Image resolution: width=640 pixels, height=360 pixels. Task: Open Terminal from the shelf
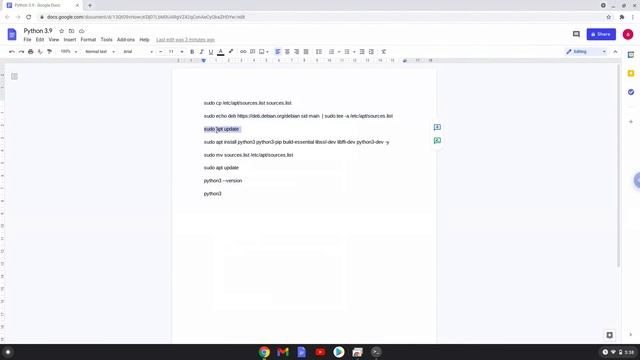376,352
